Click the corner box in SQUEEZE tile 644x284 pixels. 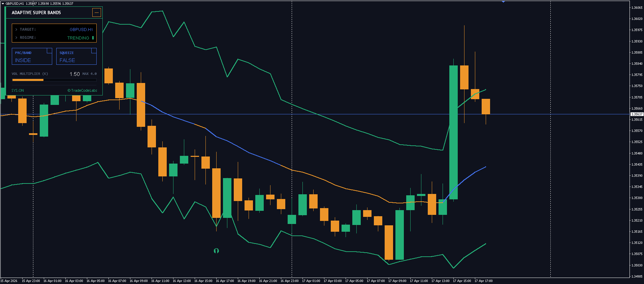pyautogui.click(x=94, y=51)
